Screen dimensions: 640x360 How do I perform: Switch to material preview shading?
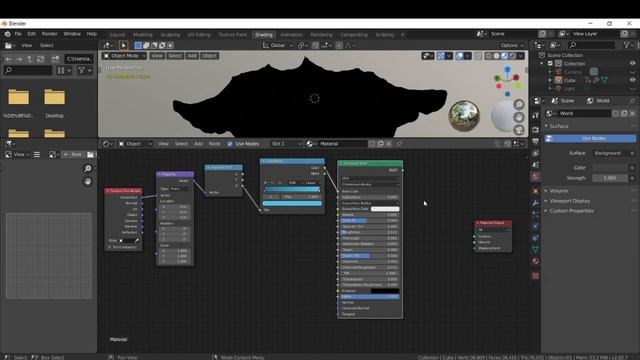504,56
